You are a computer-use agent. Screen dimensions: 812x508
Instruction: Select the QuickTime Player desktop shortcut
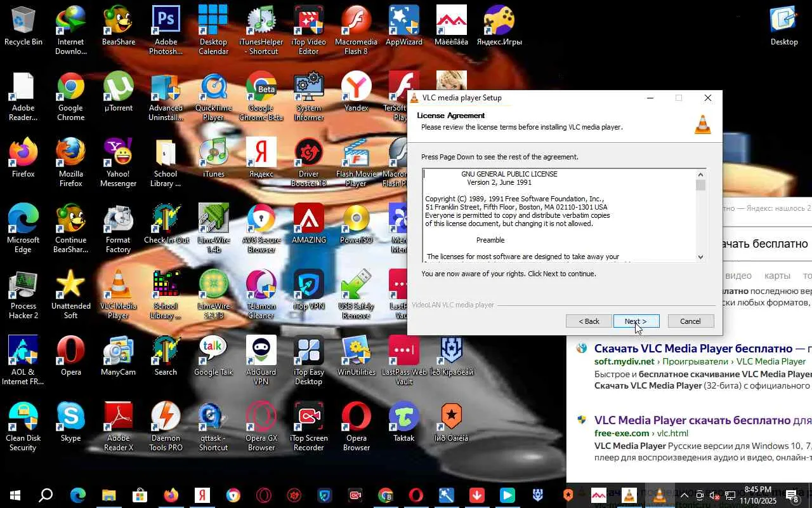click(213, 97)
